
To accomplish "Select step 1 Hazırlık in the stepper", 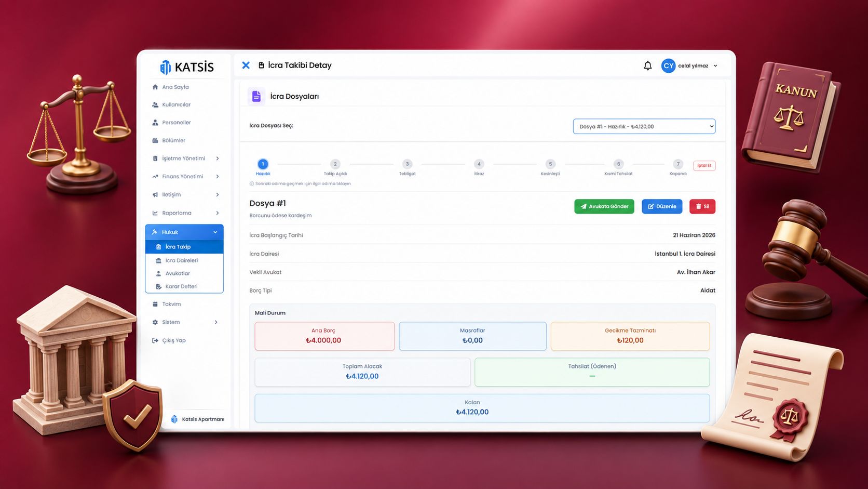I will pos(263,164).
